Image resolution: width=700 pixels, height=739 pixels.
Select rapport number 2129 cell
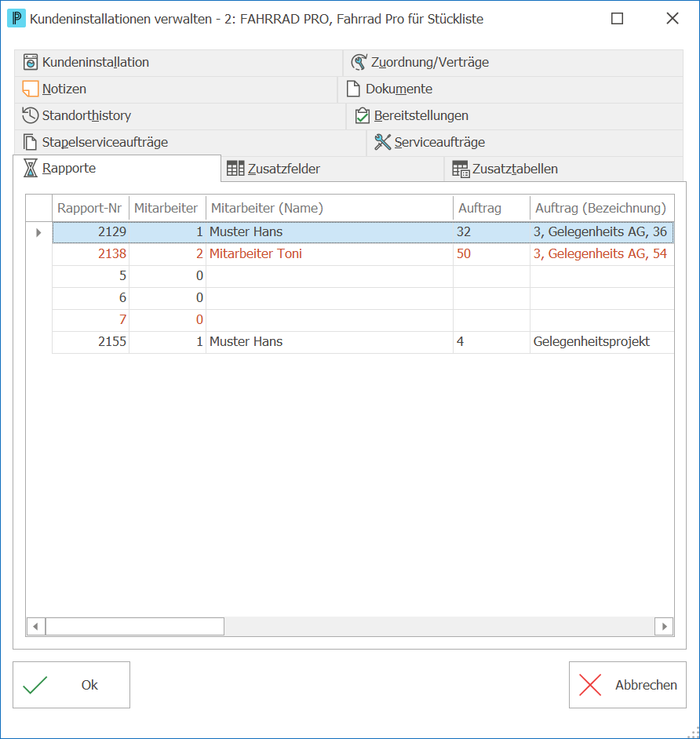(90, 232)
